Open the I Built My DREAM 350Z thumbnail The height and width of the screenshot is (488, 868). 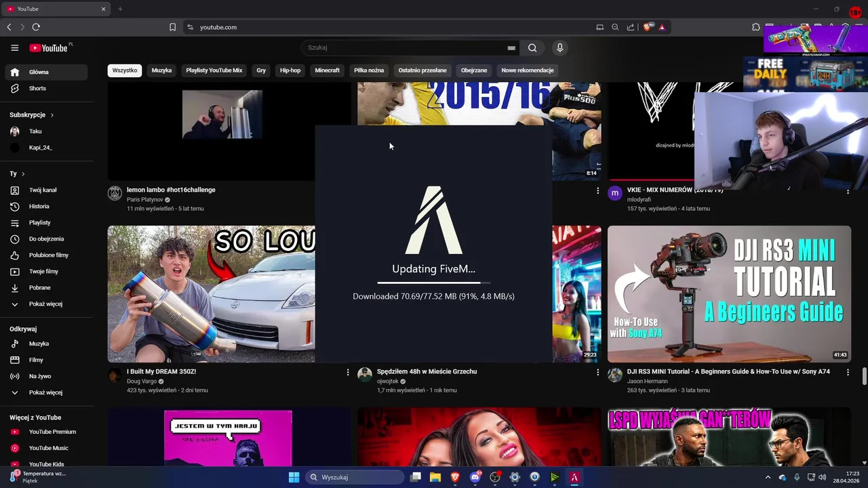[211, 294]
